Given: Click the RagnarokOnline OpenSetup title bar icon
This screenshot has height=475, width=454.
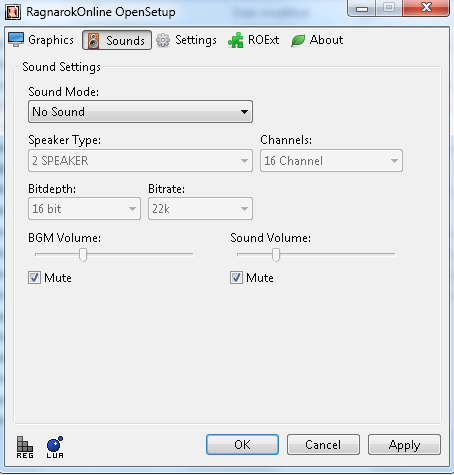Looking at the screenshot, I should click(x=13, y=12).
